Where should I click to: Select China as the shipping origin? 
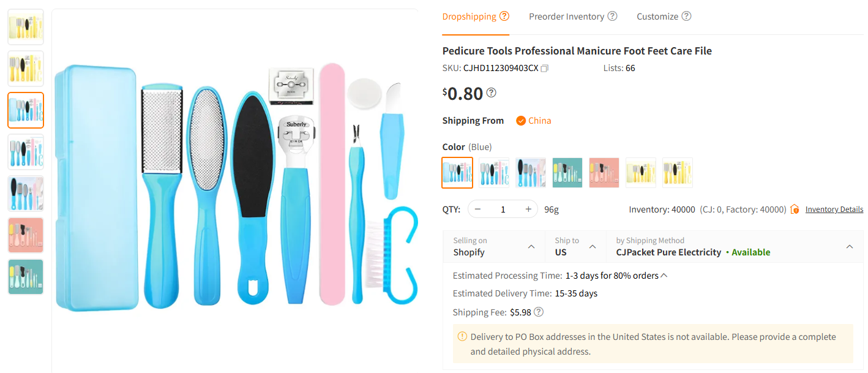(533, 120)
